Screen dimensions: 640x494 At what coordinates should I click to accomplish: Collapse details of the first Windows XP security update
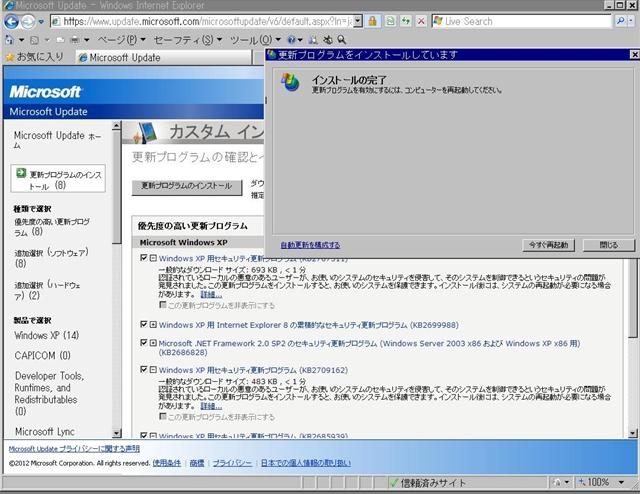[153, 258]
